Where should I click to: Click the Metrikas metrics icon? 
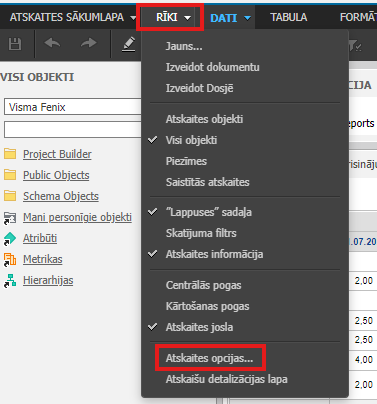(x=10, y=260)
